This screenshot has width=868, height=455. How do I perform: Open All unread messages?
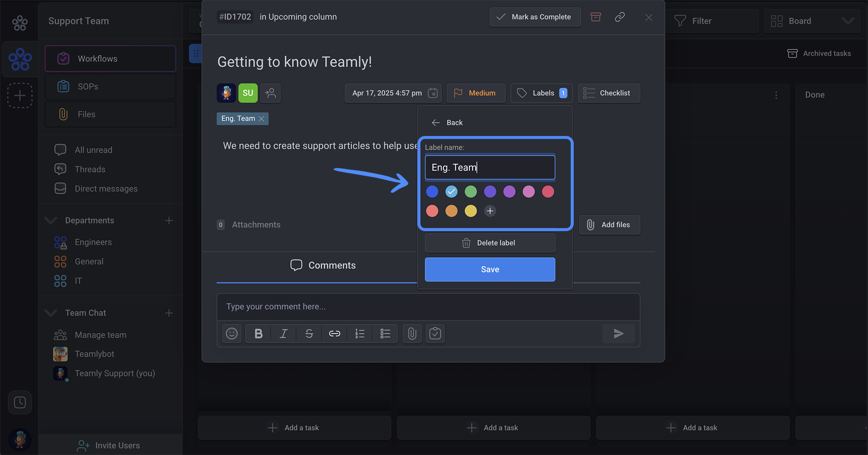click(x=83, y=150)
